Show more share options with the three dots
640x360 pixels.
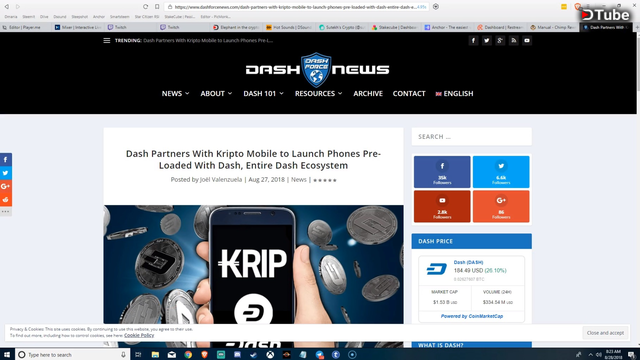[x=6, y=211]
